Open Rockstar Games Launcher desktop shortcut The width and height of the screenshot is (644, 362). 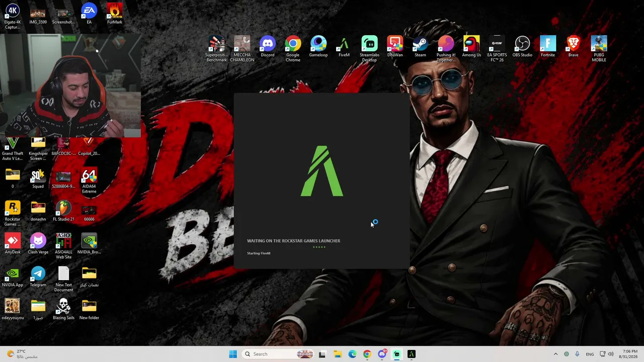pyautogui.click(x=13, y=214)
